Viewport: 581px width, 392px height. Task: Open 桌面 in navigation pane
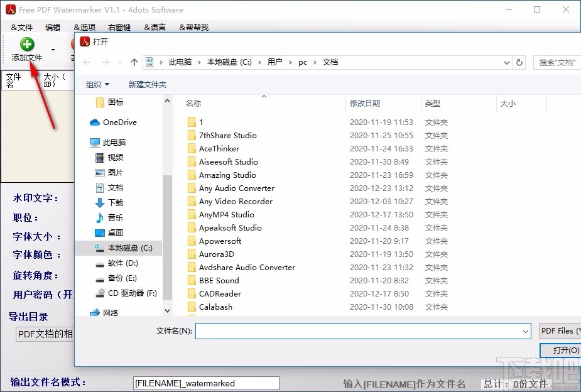pos(109,232)
